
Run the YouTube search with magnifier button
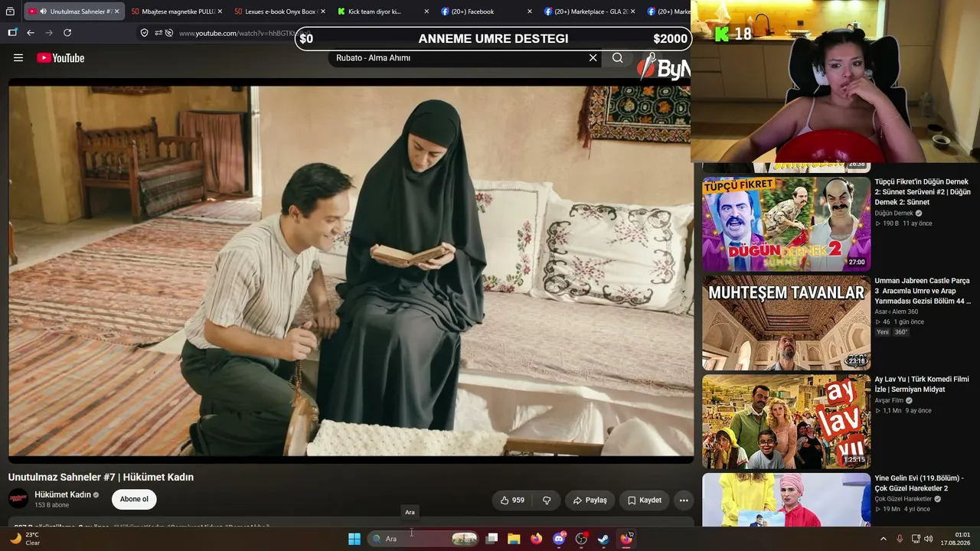click(617, 58)
